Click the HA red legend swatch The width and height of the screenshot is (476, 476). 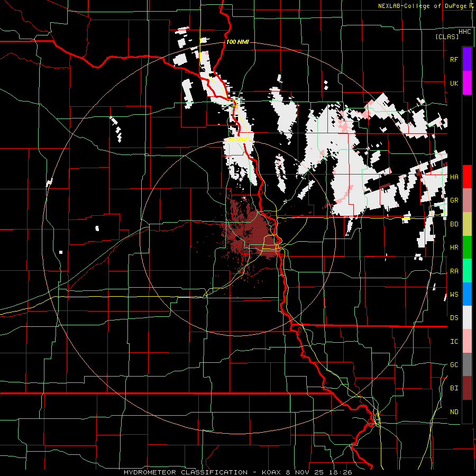[x=467, y=177]
